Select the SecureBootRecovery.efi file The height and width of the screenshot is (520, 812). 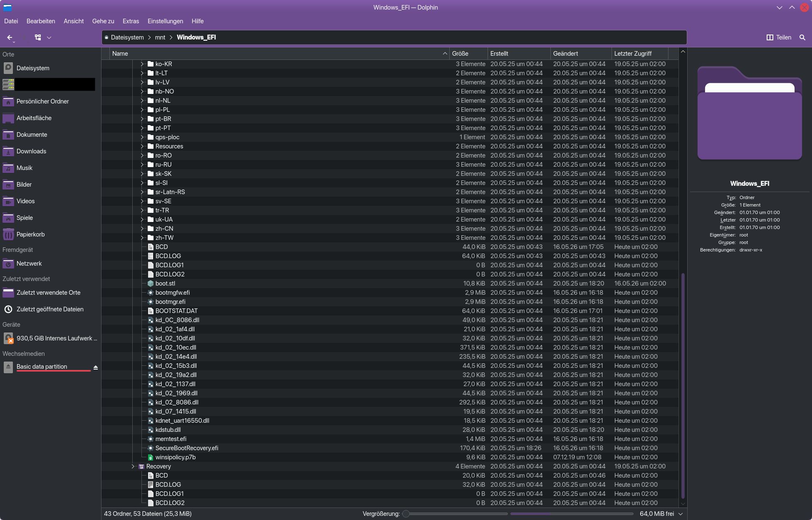tap(187, 448)
